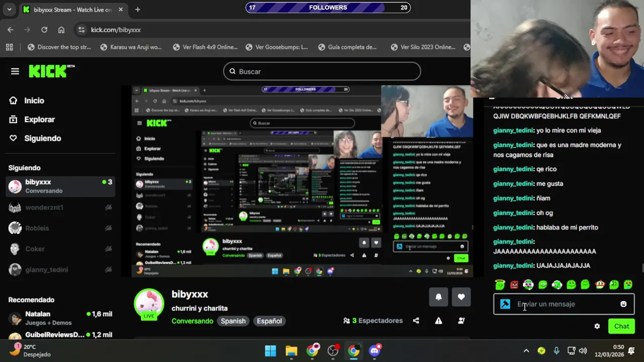
Task: View site information for kick.com
Action: coord(82,30)
